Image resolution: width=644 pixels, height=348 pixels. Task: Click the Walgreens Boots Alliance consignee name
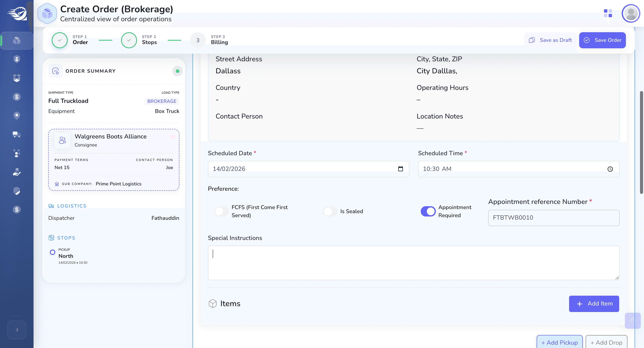(110, 136)
